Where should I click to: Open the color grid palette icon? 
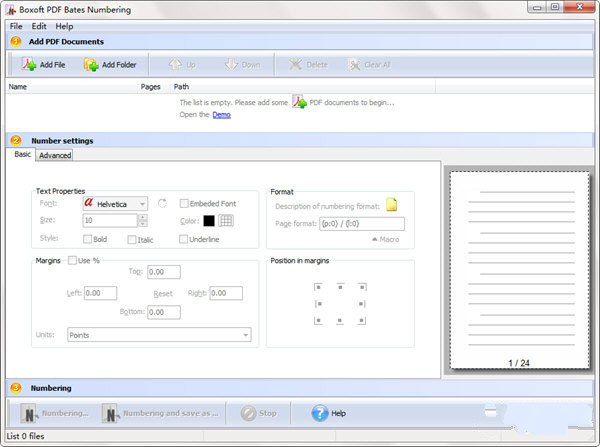pos(226,221)
